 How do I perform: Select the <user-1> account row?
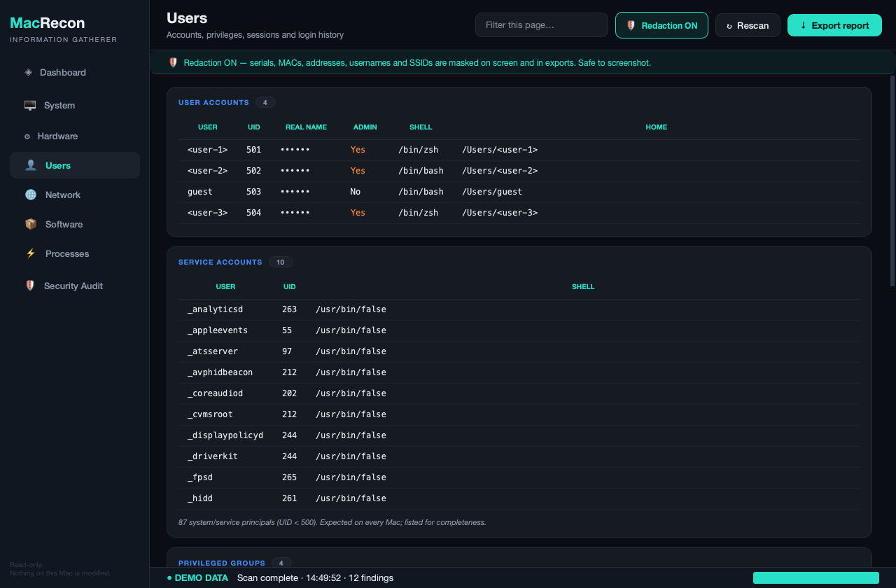coord(519,150)
